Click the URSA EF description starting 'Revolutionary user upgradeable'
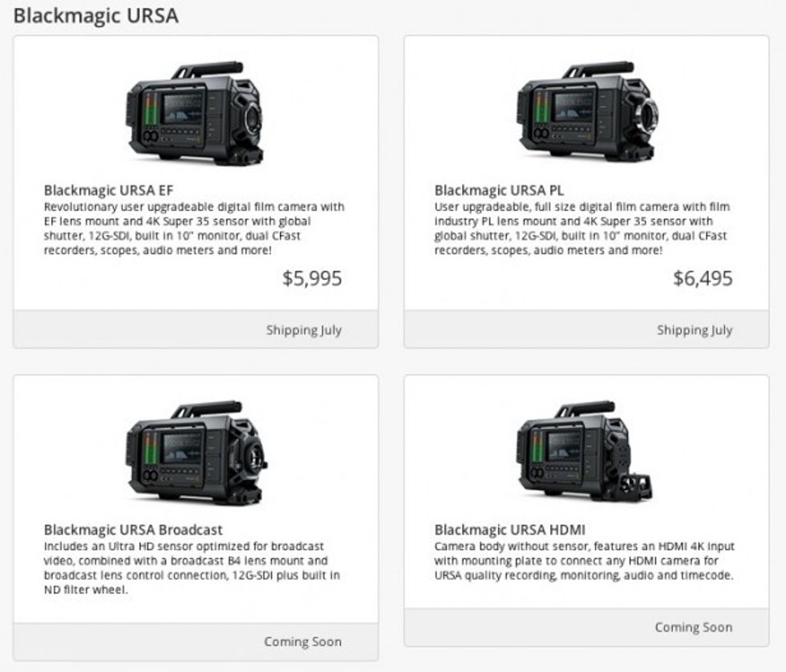The image size is (786, 672). 194,229
